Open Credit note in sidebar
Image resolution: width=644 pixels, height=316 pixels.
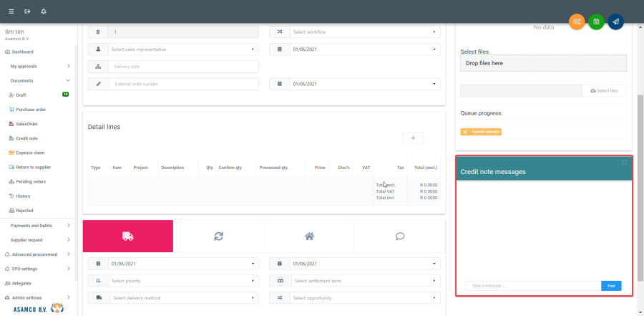point(26,138)
